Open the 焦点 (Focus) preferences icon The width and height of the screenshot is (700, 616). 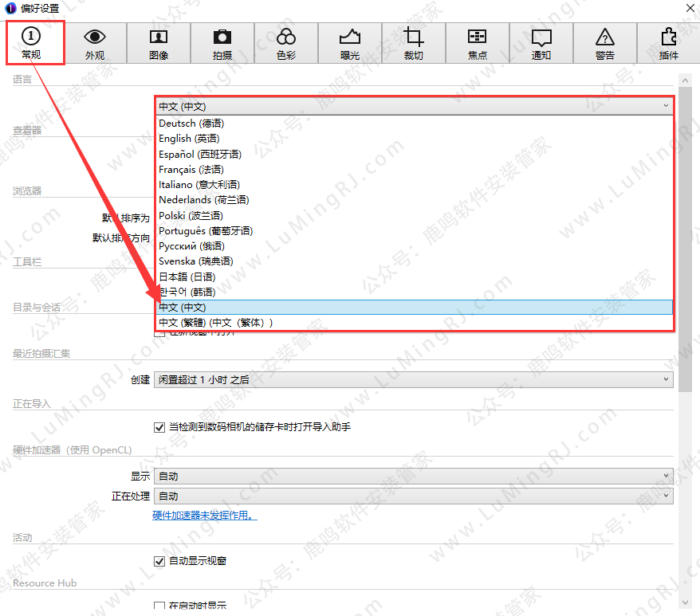(x=477, y=43)
